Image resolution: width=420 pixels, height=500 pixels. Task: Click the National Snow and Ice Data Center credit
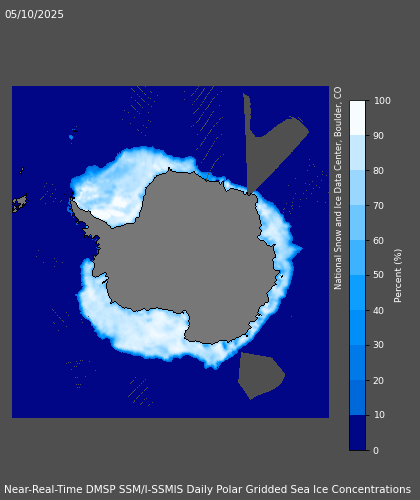click(x=338, y=188)
